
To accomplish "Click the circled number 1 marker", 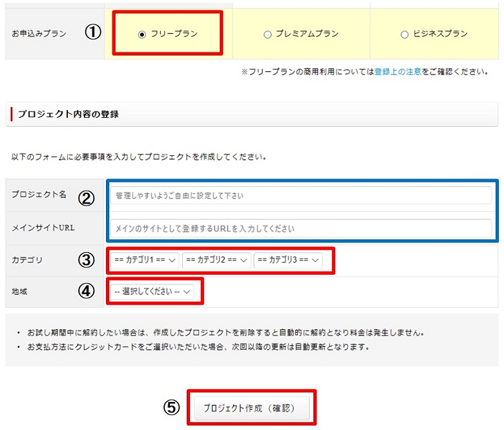I will tap(94, 33).
